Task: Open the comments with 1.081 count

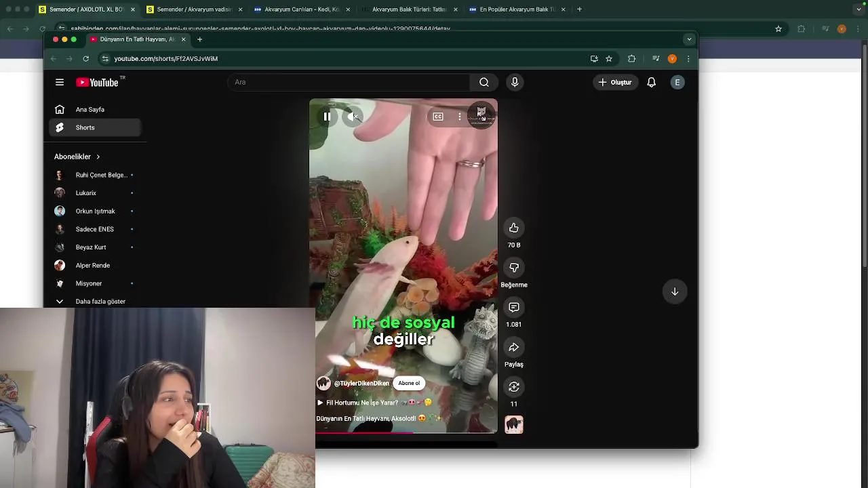Action: coord(514,308)
